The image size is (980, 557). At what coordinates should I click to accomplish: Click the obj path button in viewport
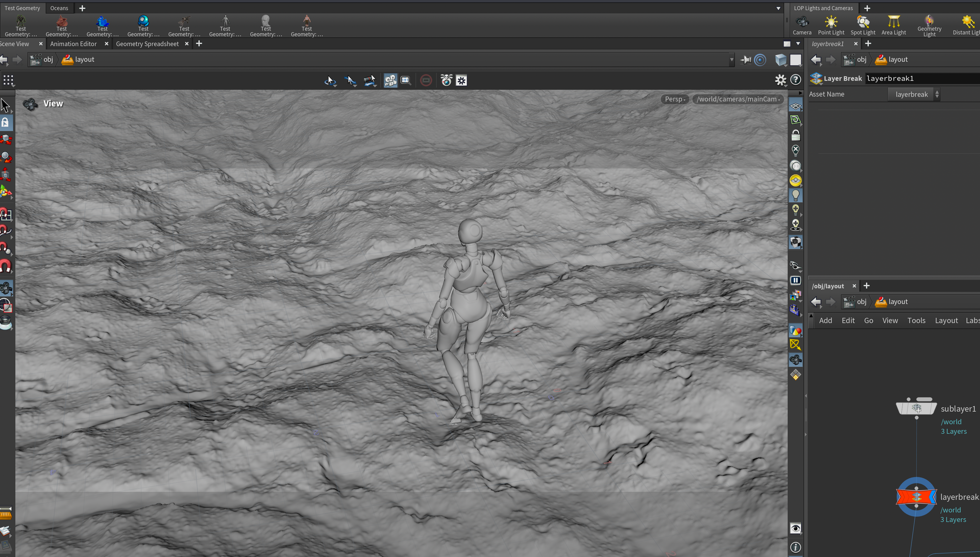coord(43,60)
